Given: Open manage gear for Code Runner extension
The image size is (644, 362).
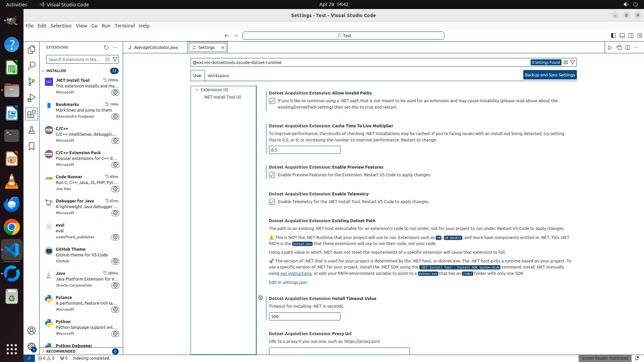Looking at the screenshot, I should pos(115,189).
